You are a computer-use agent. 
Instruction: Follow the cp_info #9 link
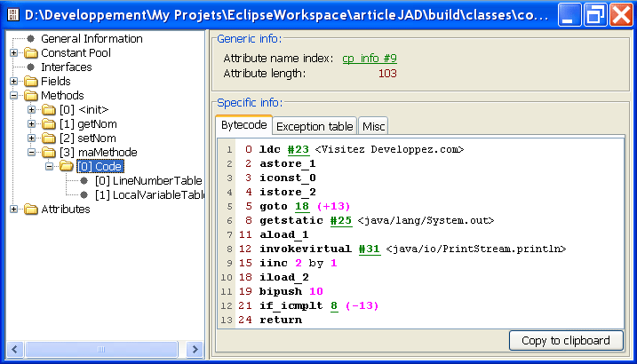pyautogui.click(x=370, y=59)
